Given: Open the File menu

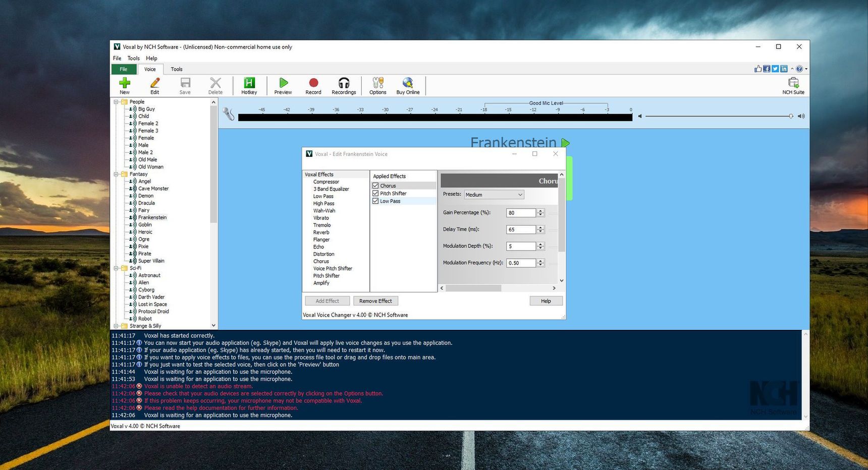Looking at the screenshot, I should 117,58.
